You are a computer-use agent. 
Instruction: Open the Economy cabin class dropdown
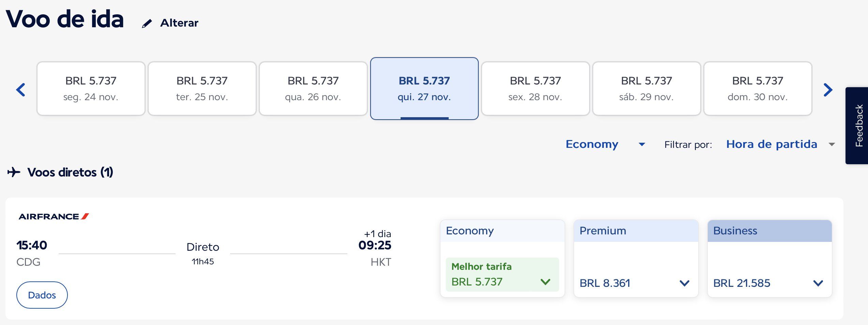point(605,144)
